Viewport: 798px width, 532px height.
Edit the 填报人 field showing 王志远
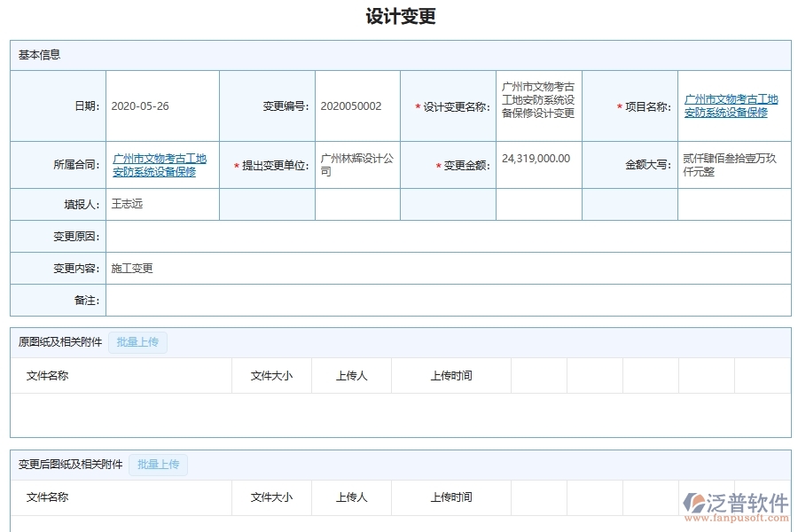[160, 204]
